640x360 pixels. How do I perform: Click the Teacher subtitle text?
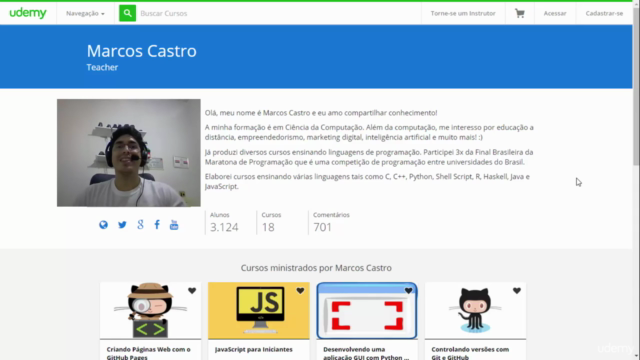[x=102, y=67]
